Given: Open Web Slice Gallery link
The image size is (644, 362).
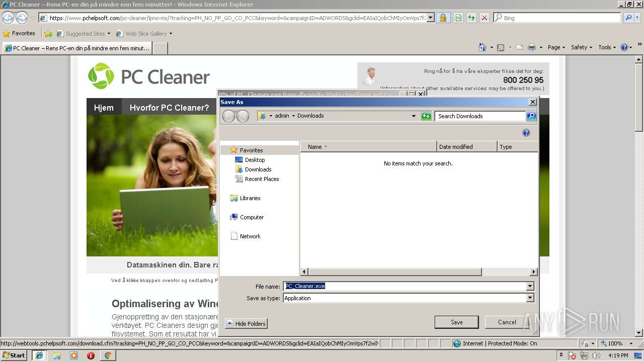Looking at the screenshot, I should point(144,34).
